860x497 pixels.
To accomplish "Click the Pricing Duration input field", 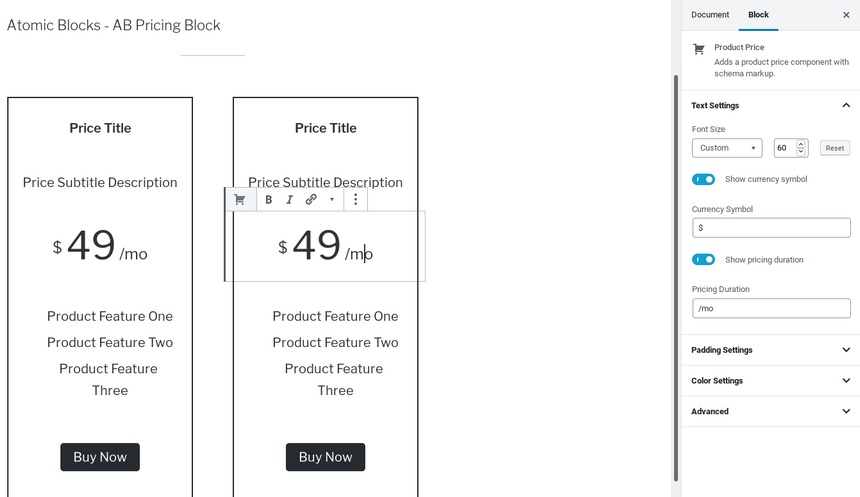I will point(771,308).
